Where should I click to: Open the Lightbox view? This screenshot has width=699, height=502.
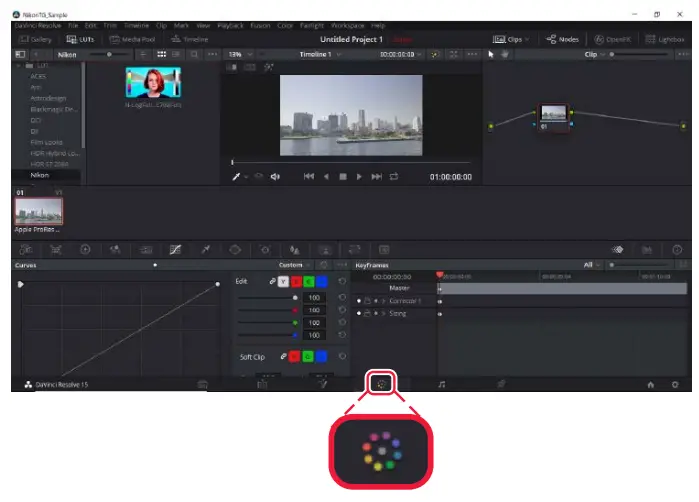(x=664, y=39)
